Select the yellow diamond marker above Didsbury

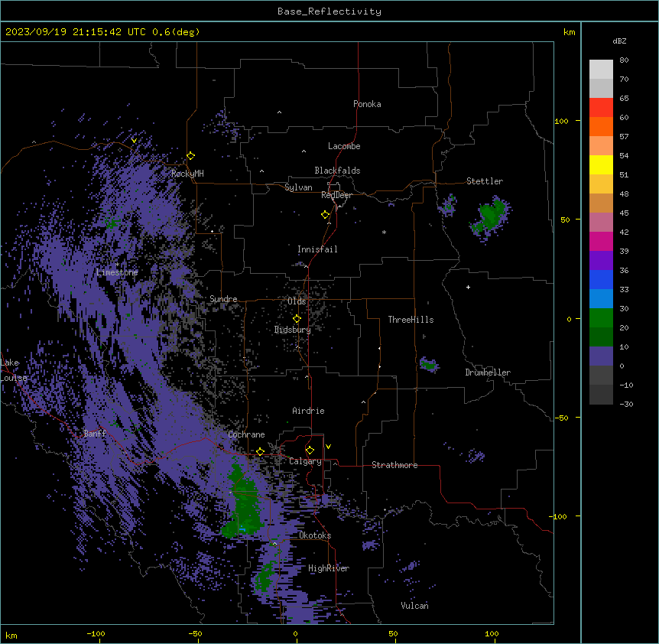click(297, 319)
